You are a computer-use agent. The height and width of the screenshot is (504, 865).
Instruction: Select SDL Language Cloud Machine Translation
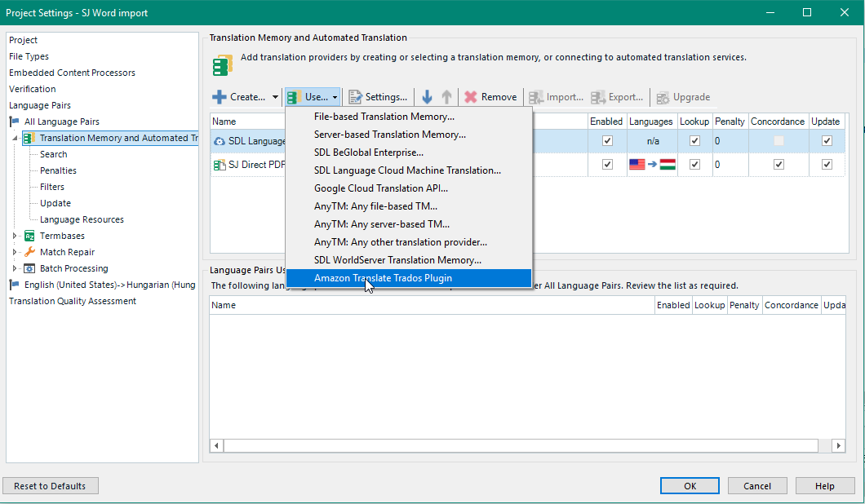pyautogui.click(x=409, y=170)
